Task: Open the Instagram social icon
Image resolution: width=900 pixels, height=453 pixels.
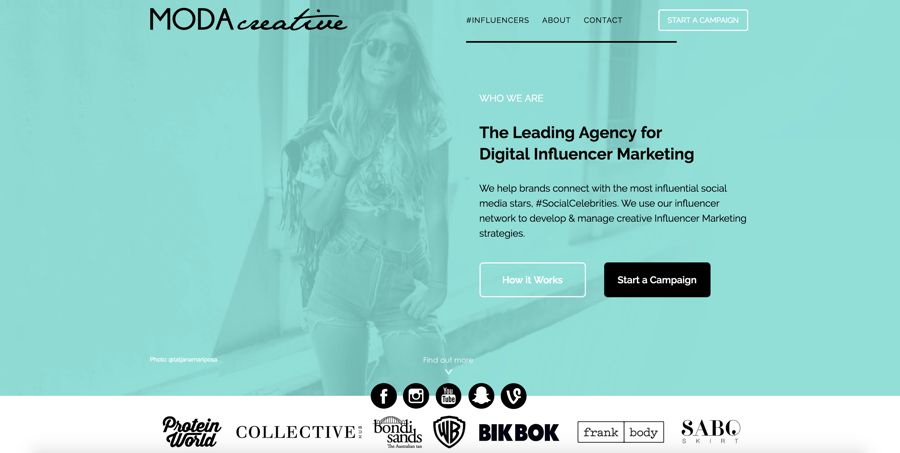Action: 416,396
